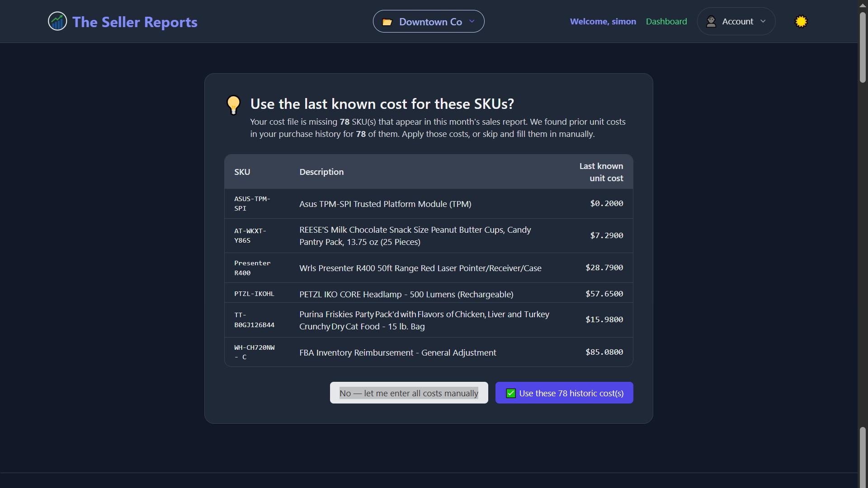
Task: Expand the Account menu chevron
Action: tap(763, 21)
